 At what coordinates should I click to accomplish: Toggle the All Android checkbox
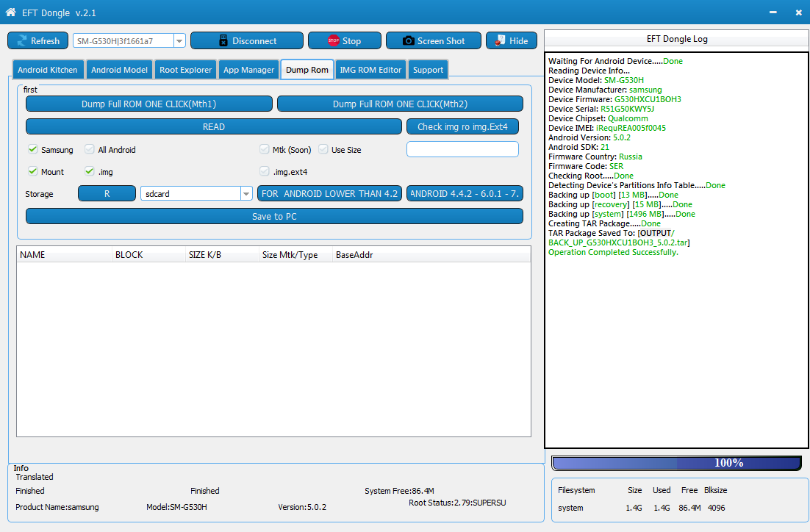click(90, 149)
